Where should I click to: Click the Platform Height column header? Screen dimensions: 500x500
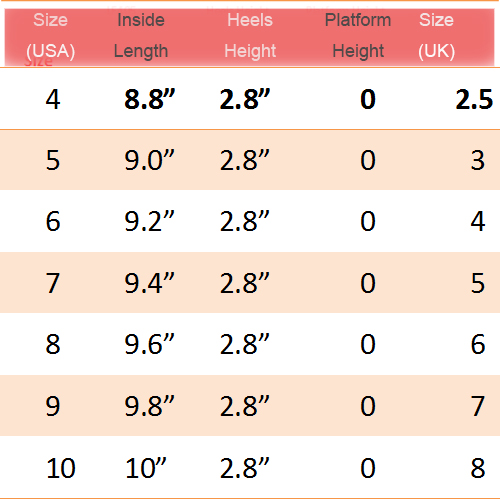pyautogui.click(x=358, y=35)
